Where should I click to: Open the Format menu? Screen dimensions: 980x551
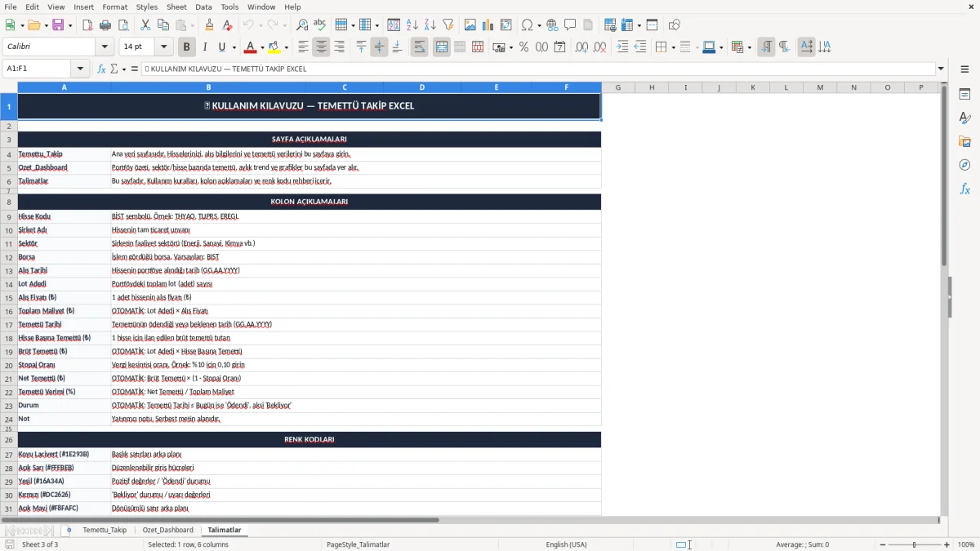(114, 7)
